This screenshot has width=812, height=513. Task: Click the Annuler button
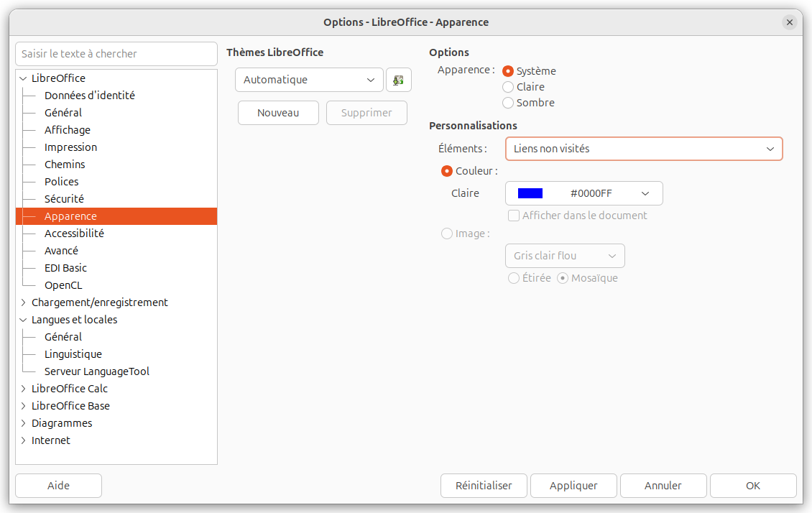pos(663,486)
